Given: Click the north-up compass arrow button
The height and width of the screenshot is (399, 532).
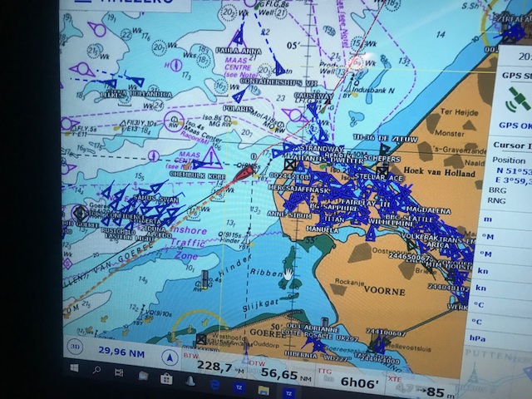Looking at the screenshot, I should 170,357.
